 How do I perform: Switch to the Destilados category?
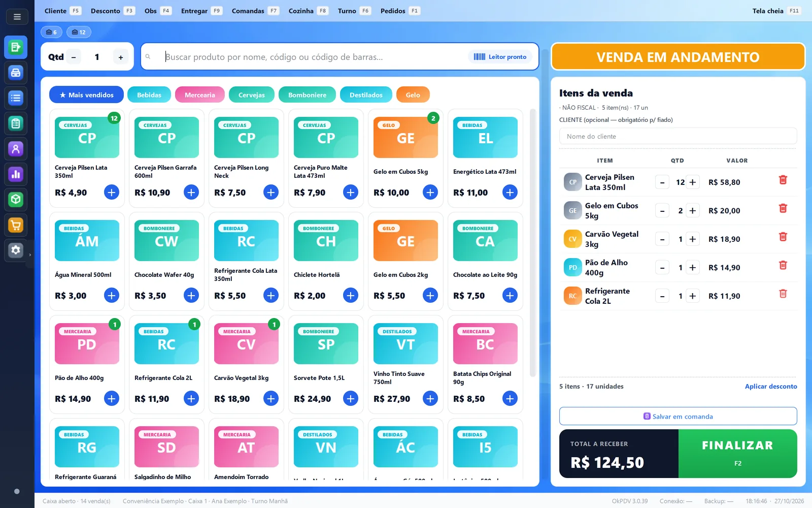click(x=366, y=95)
